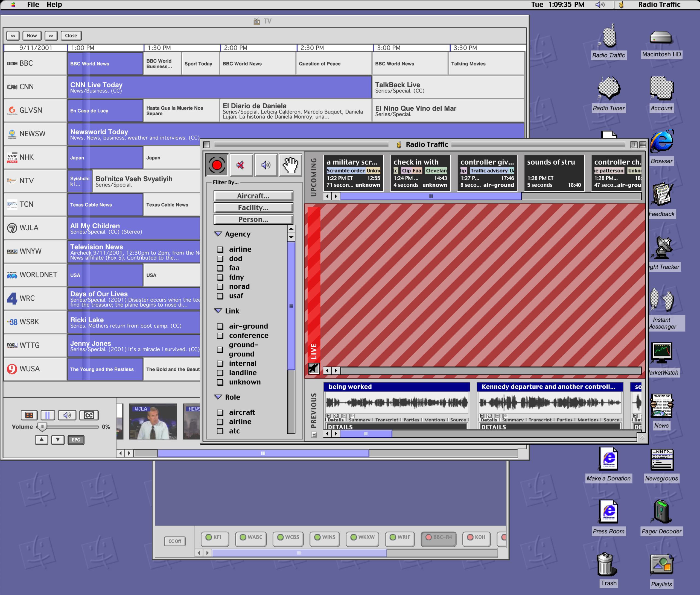
Task: Collapse the Link filter section
Action: tap(218, 311)
